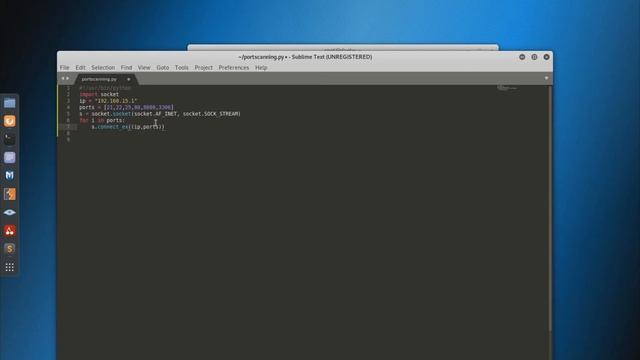
Task: Click the shebang comment on line 1
Action: click(105, 88)
